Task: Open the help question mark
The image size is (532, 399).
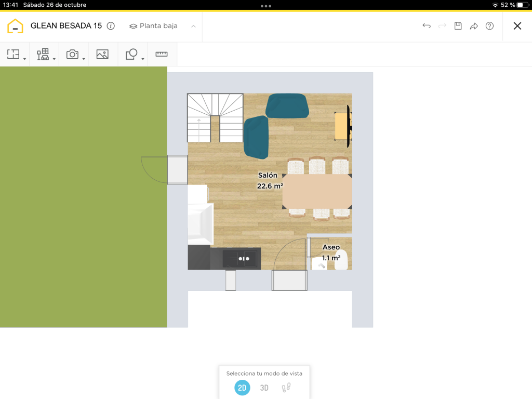Action: (x=489, y=26)
